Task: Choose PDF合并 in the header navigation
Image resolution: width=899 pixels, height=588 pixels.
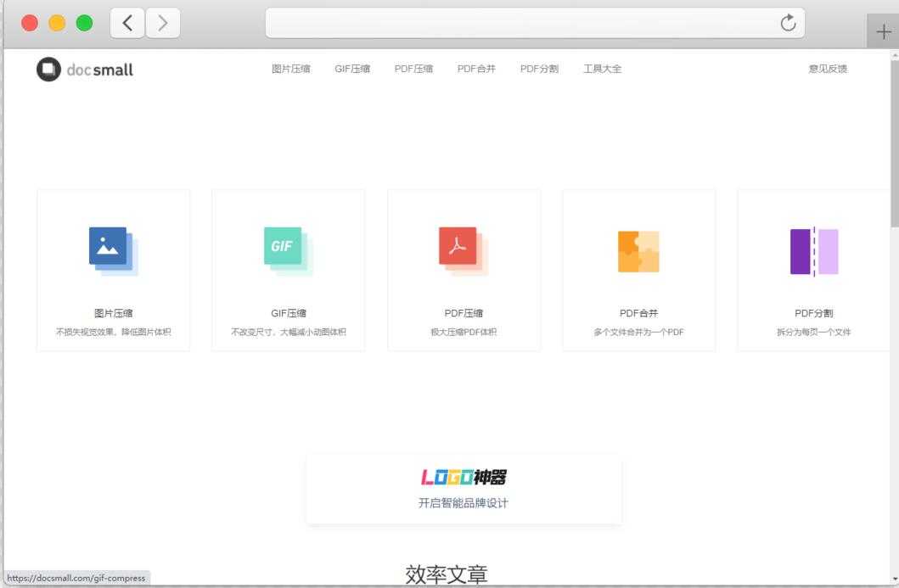Action: coord(476,69)
